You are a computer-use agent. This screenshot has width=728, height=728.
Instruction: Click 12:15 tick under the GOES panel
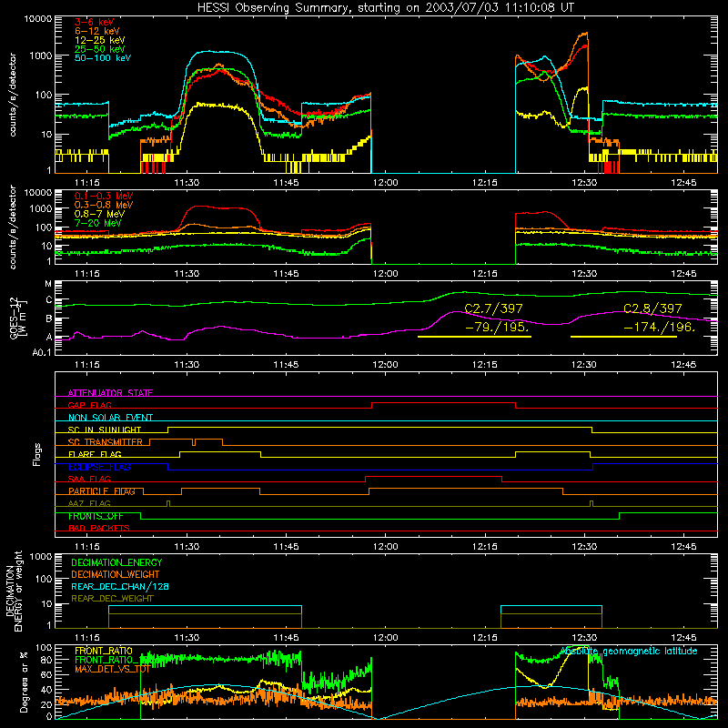pos(485,365)
